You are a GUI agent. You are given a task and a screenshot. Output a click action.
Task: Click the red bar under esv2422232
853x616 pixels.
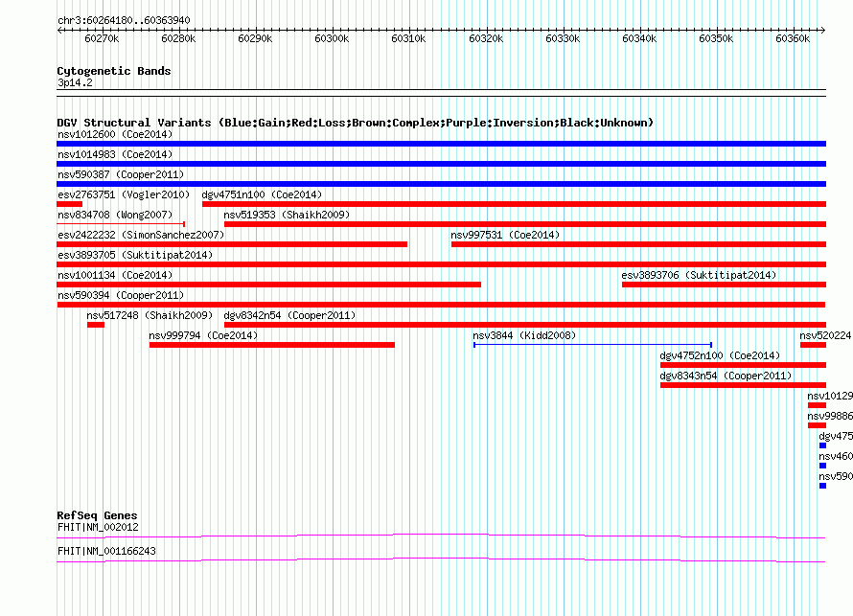point(232,244)
